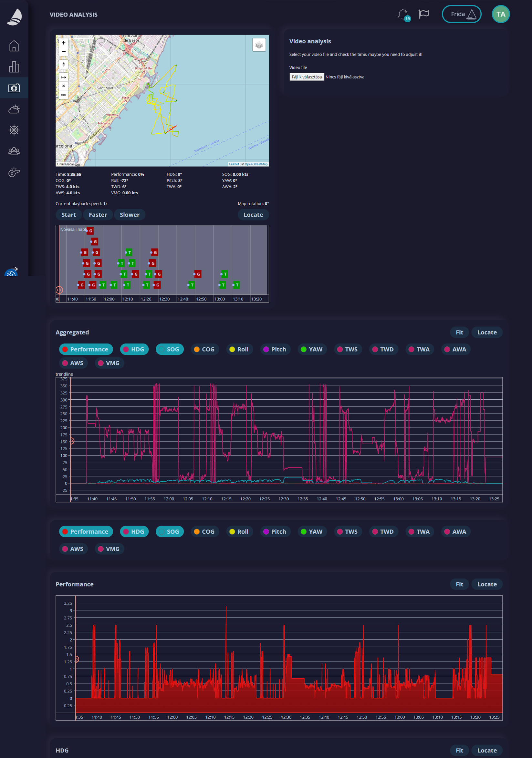Choose a video file with Fájl kiválasztása

[307, 77]
